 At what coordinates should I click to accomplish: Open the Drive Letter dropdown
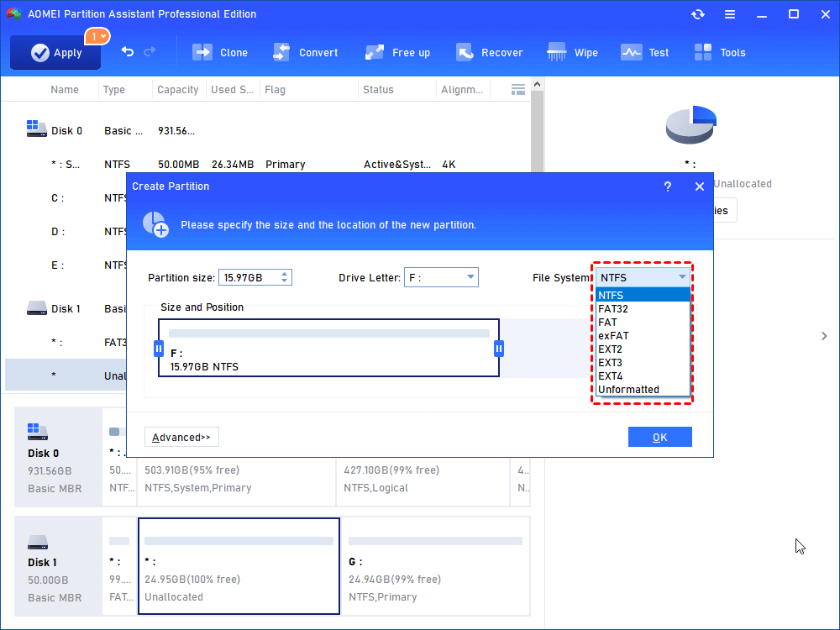pos(441,277)
